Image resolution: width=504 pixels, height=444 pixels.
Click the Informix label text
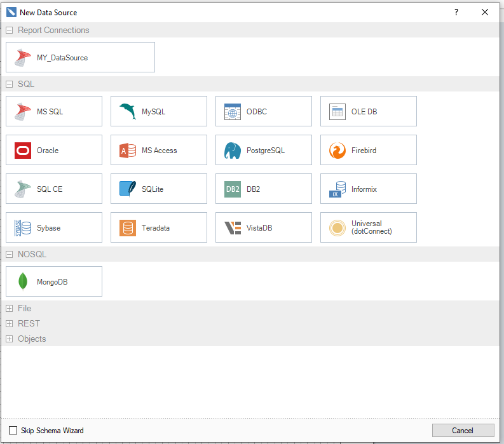tap(364, 189)
